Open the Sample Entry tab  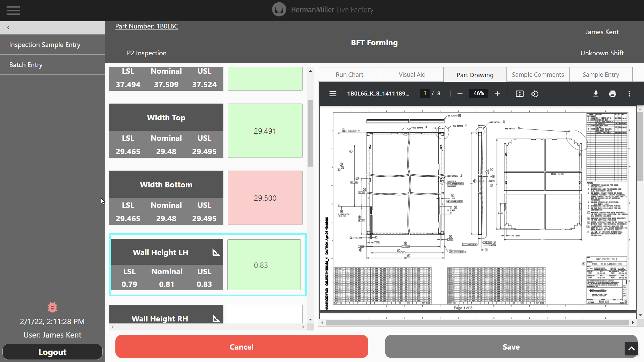pyautogui.click(x=601, y=74)
